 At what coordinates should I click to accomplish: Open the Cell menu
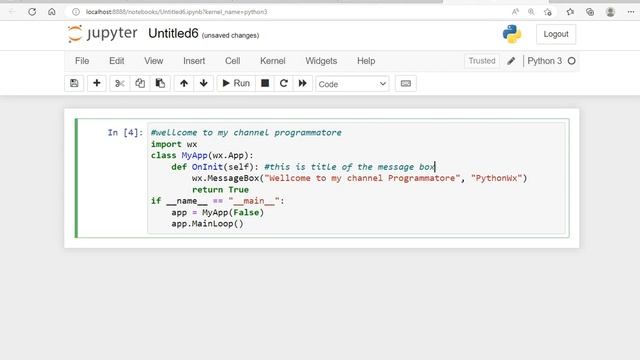(233, 61)
